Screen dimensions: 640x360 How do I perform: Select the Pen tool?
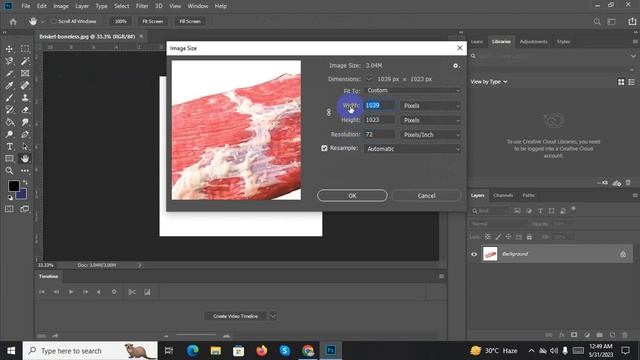pos(25,134)
